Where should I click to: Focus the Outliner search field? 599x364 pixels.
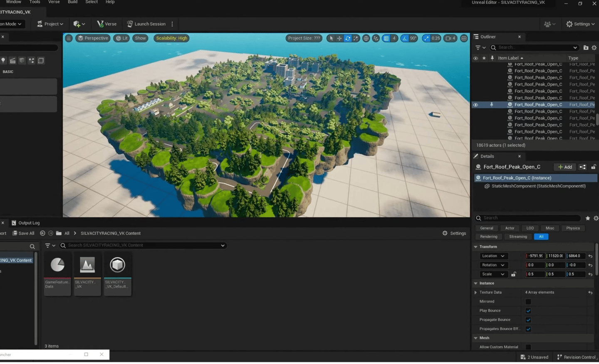(x=534, y=48)
